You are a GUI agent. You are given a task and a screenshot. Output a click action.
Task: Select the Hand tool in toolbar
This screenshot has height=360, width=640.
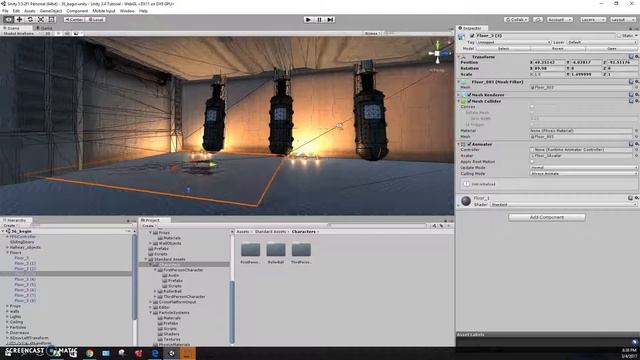point(9,20)
